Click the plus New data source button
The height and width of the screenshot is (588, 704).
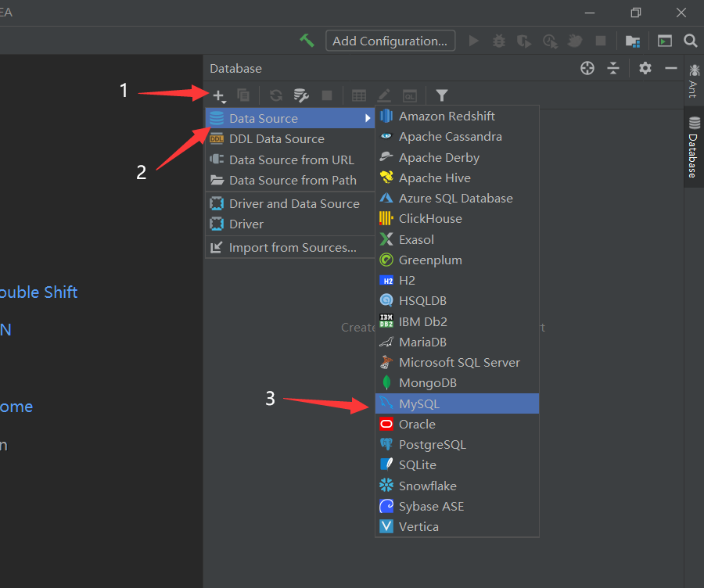click(219, 95)
